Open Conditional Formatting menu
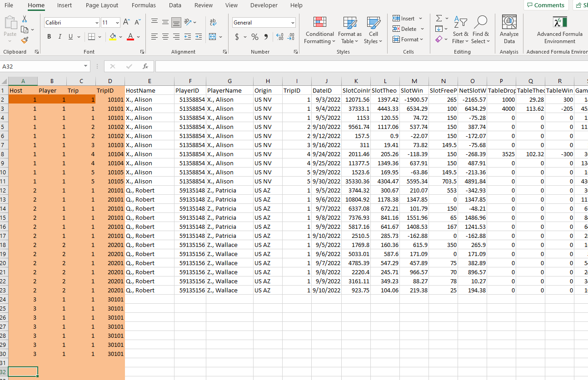This screenshot has height=380, width=588. pyautogui.click(x=320, y=30)
